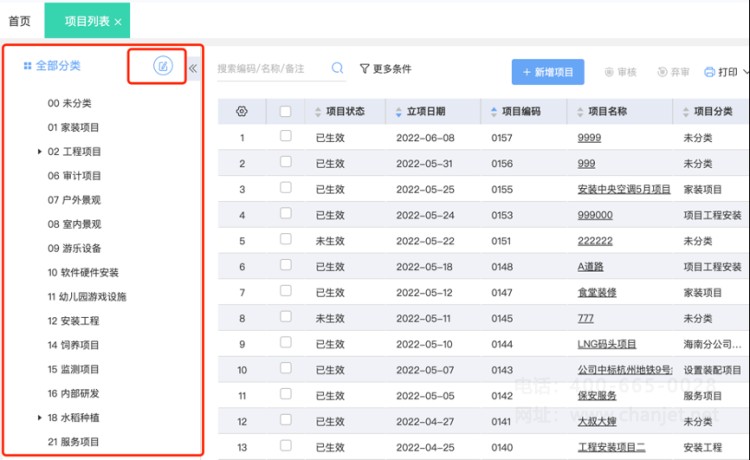Select category 12 安装工程
The image size is (750, 460).
click(x=73, y=321)
